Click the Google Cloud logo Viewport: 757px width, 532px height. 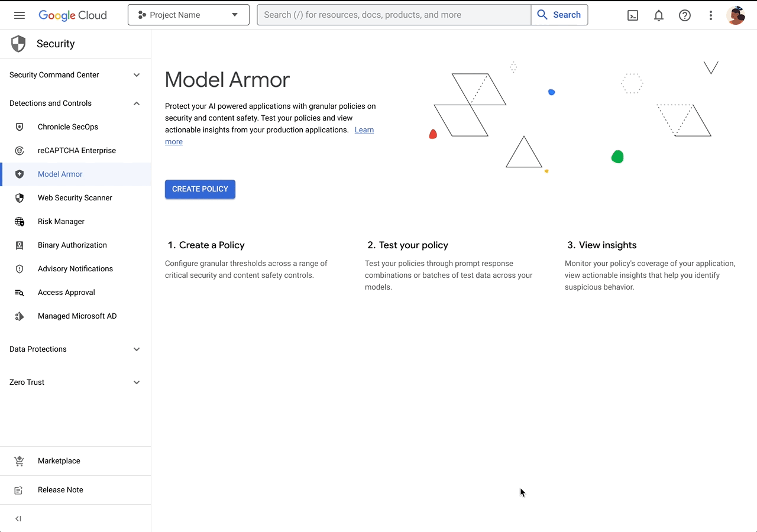click(73, 15)
